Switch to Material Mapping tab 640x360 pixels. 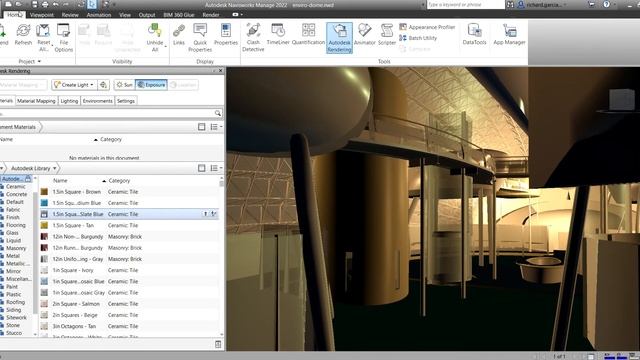pyautogui.click(x=36, y=101)
